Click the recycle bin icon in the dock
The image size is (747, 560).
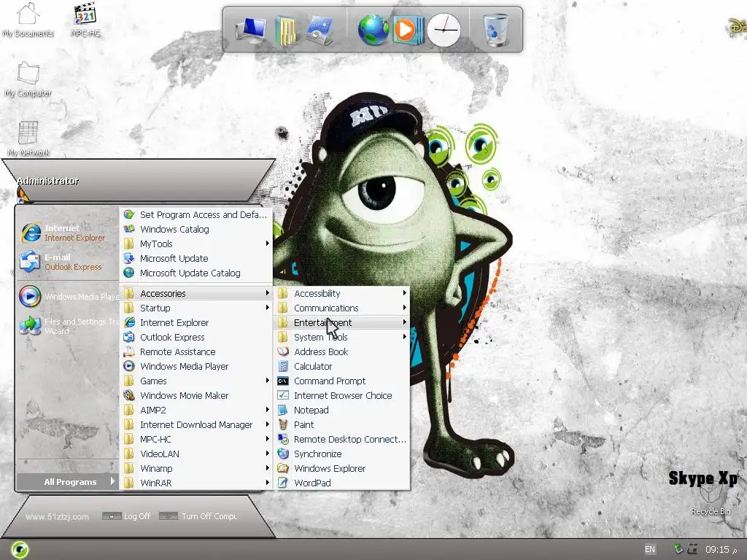tap(495, 29)
